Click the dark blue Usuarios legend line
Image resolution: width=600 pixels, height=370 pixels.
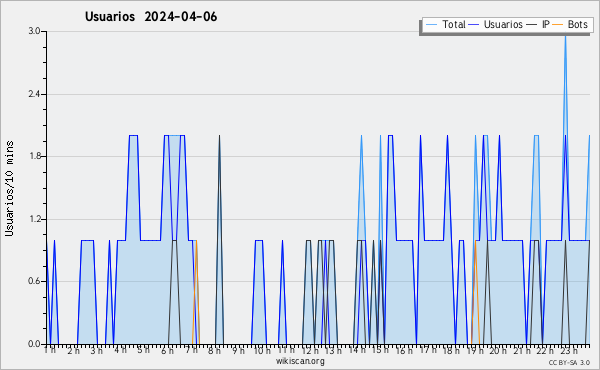click(474, 25)
